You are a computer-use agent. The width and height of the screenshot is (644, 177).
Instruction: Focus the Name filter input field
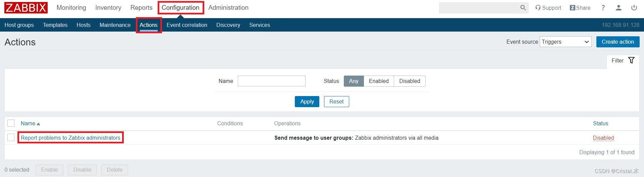272,81
